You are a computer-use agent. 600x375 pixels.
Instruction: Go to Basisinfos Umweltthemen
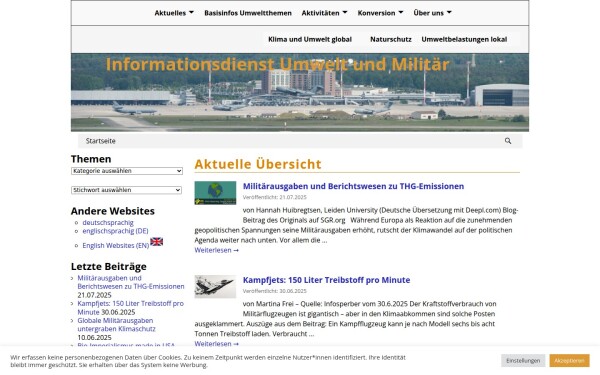[x=248, y=13]
